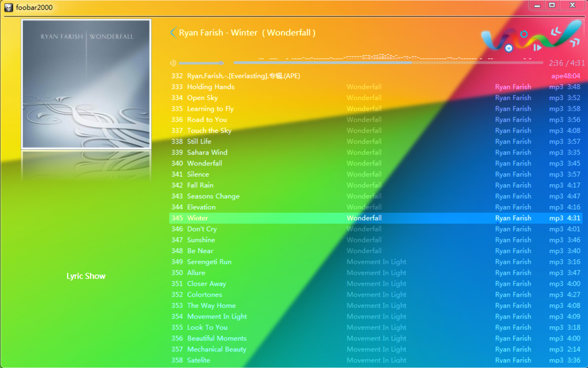The image size is (588, 368).
Task: Click Ryan Farish artist in Serengeti Run row
Action: click(513, 262)
